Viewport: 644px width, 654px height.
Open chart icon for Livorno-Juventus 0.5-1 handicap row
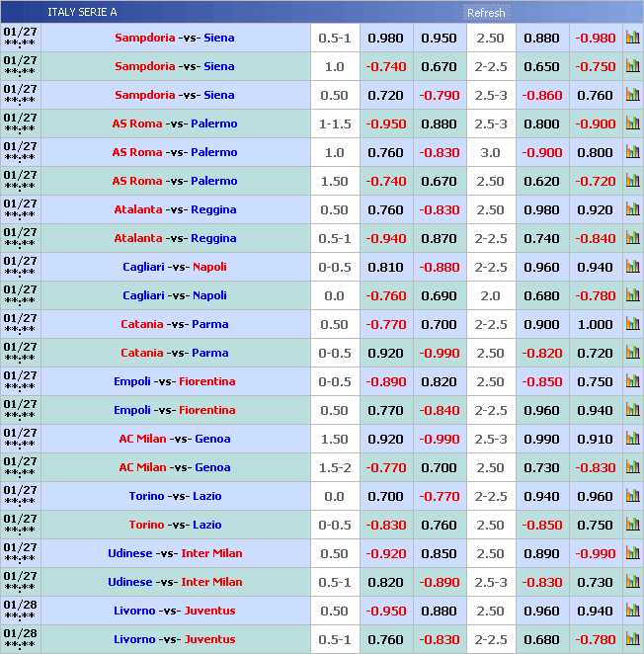[x=632, y=639]
